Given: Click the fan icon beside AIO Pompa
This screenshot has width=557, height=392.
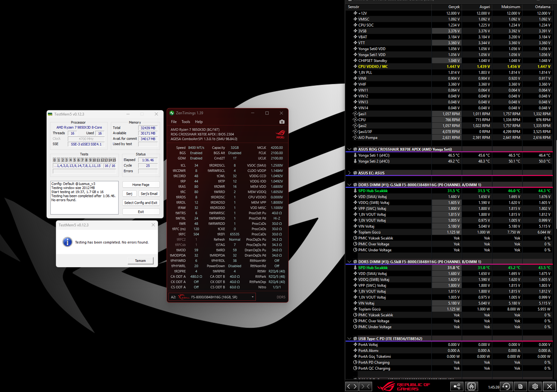Looking at the screenshot, I should [355, 138].
